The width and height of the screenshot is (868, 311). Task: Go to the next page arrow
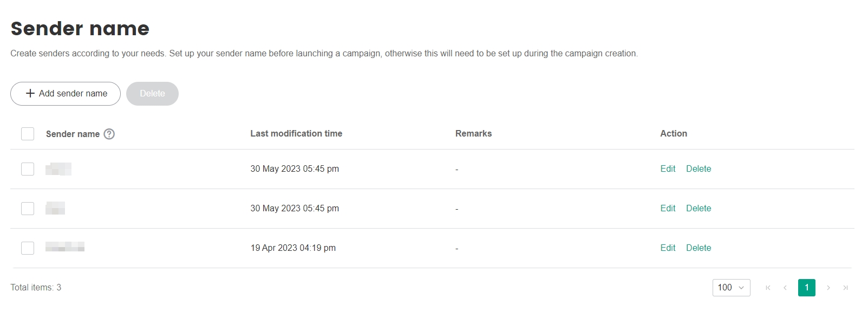coord(828,288)
